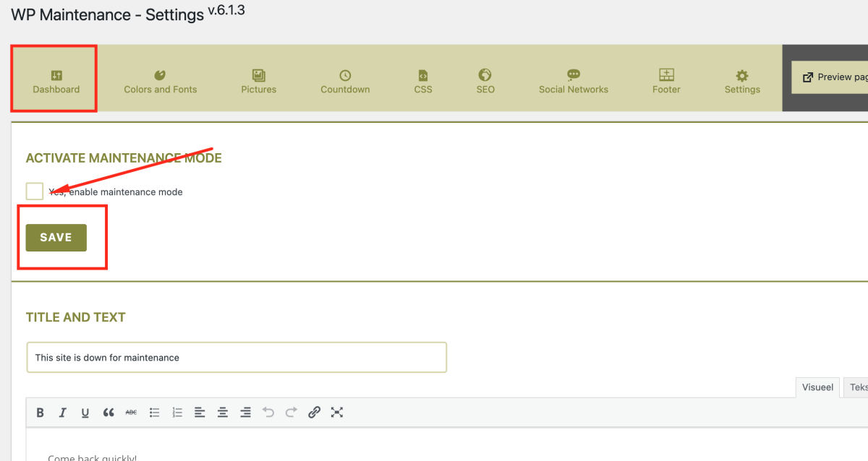Apply italic formatting in editor toolbar
The width and height of the screenshot is (868, 461).
point(63,413)
